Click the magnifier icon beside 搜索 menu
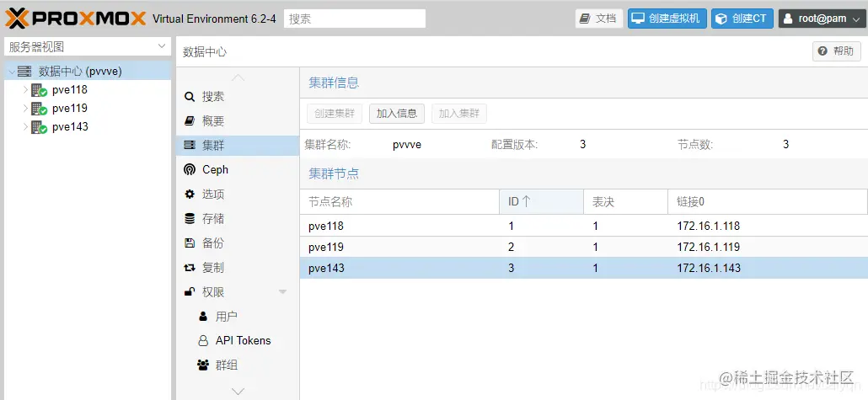Screen dimensions: 868x400 click(190, 97)
